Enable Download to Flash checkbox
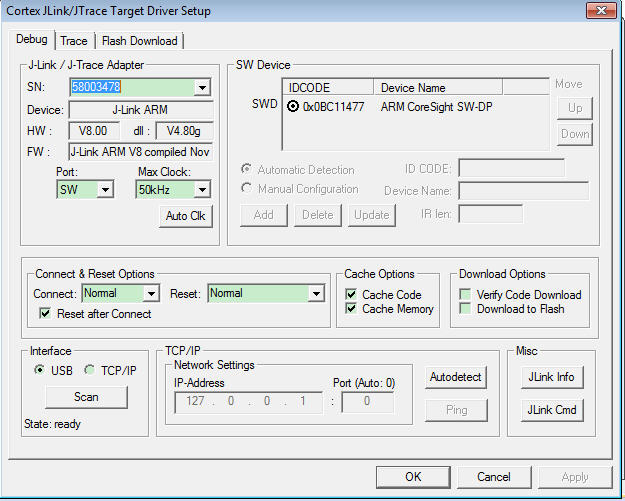 [x=465, y=308]
